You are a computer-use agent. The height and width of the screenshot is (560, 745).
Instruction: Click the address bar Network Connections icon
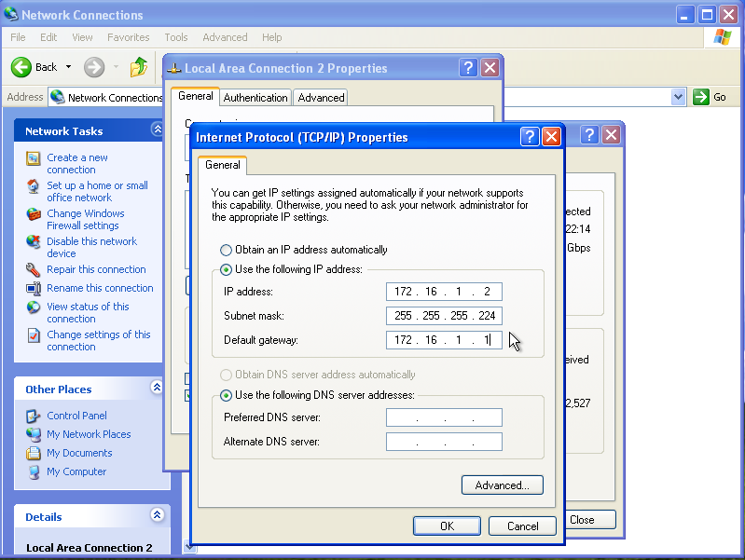[58, 97]
